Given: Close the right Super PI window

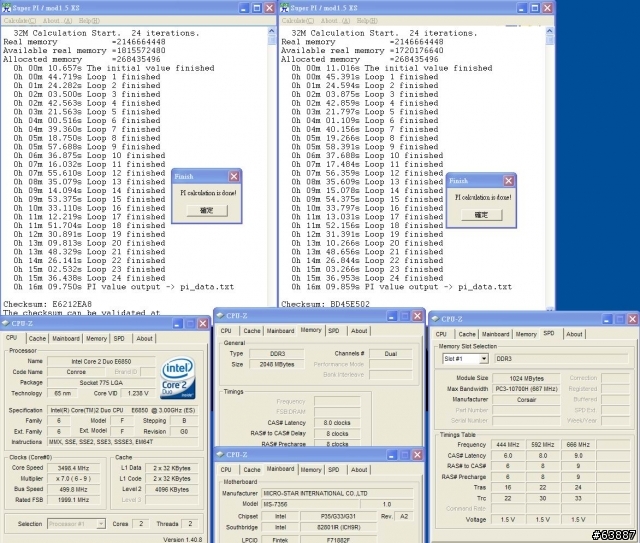Looking at the screenshot, I should tap(548, 8).
